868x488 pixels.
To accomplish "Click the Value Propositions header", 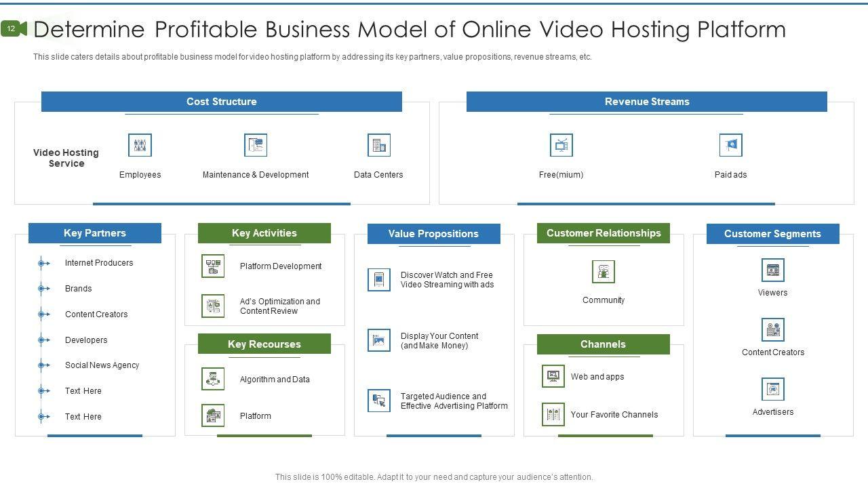I will point(434,234).
